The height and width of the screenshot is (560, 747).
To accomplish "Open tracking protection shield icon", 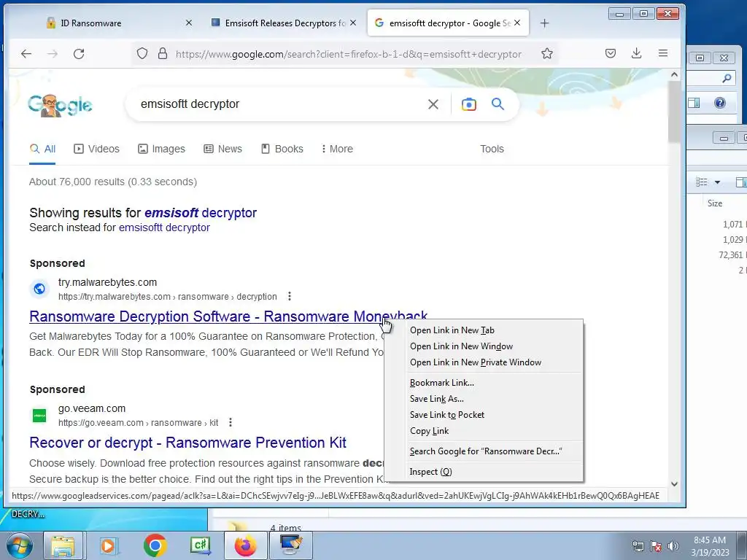I will click(142, 53).
